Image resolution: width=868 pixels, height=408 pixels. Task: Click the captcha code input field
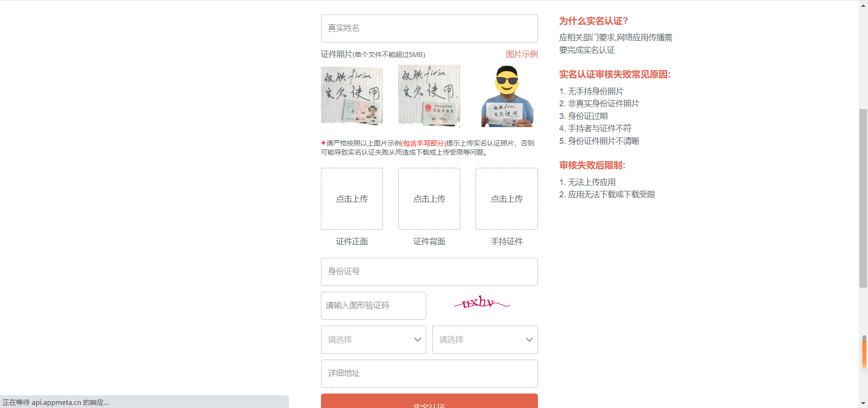click(373, 306)
